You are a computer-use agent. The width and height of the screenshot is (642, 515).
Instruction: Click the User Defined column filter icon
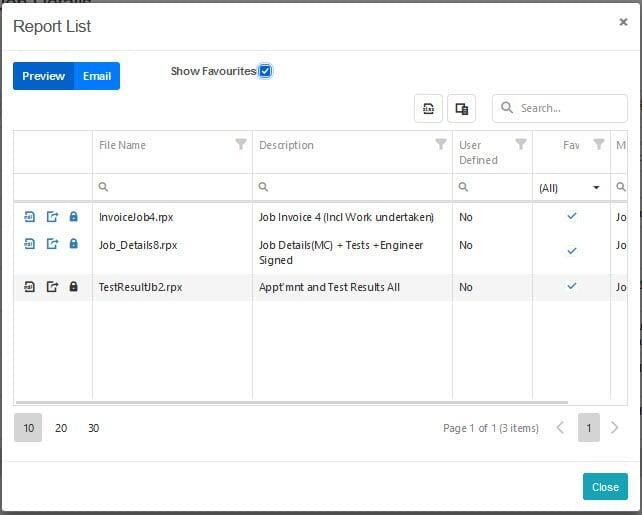pyautogui.click(x=520, y=145)
